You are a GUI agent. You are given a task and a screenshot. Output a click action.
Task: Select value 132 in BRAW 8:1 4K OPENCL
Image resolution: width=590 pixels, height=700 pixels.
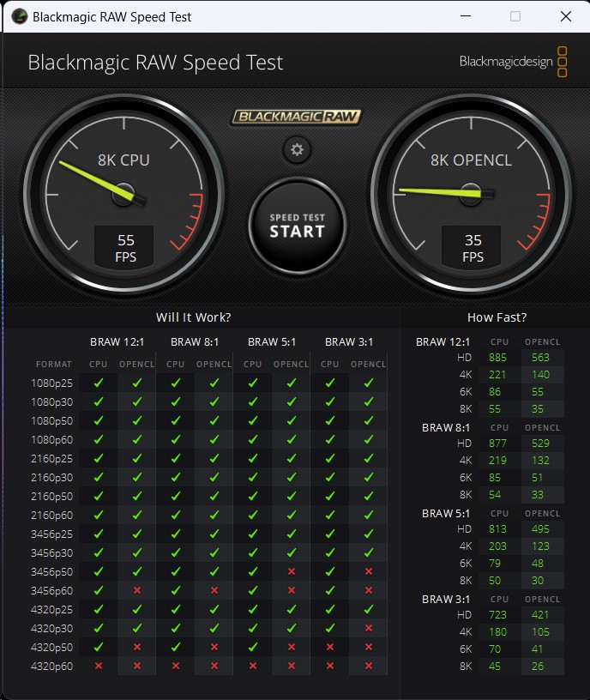point(540,461)
